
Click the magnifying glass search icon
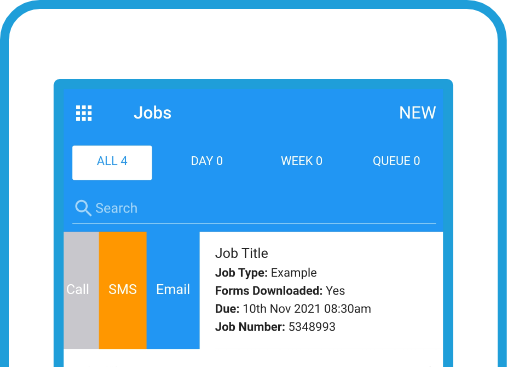pos(83,208)
